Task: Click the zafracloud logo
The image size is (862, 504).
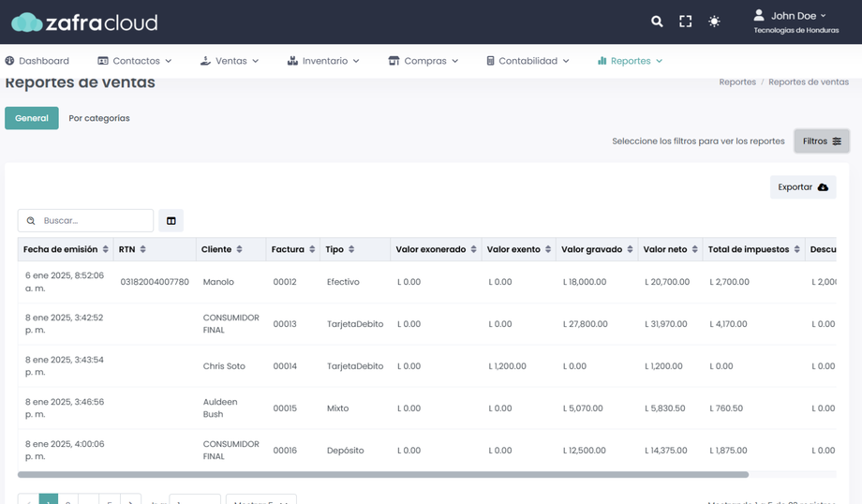Action: point(84,22)
